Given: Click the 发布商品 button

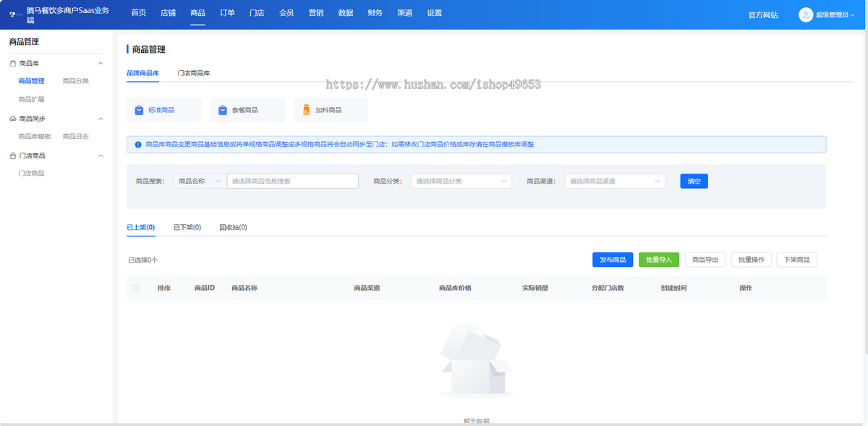Looking at the screenshot, I should tap(612, 259).
